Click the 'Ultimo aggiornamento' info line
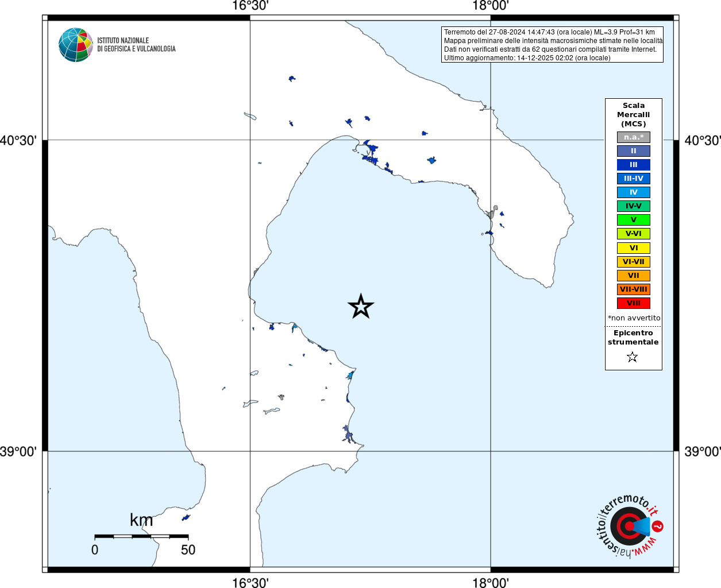The image size is (721, 588). [x=527, y=58]
